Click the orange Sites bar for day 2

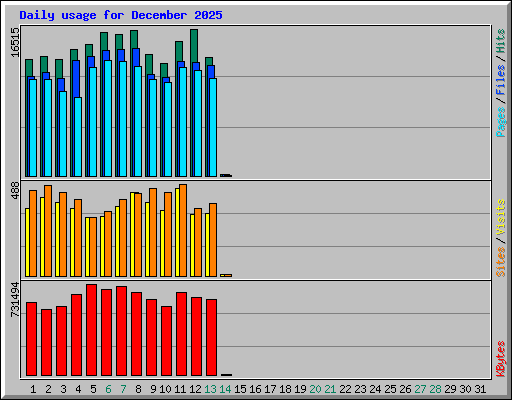pyautogui.click(x=48, y=231)
